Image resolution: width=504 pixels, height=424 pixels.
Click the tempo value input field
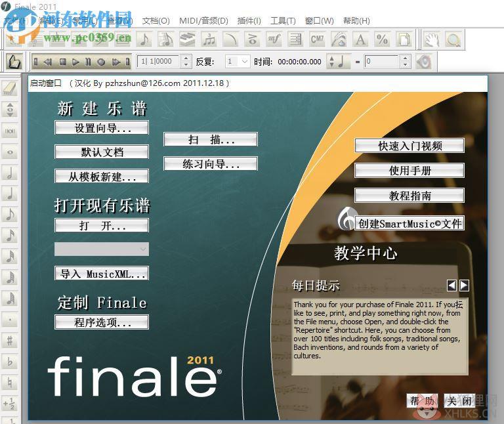tap(382, 61)
